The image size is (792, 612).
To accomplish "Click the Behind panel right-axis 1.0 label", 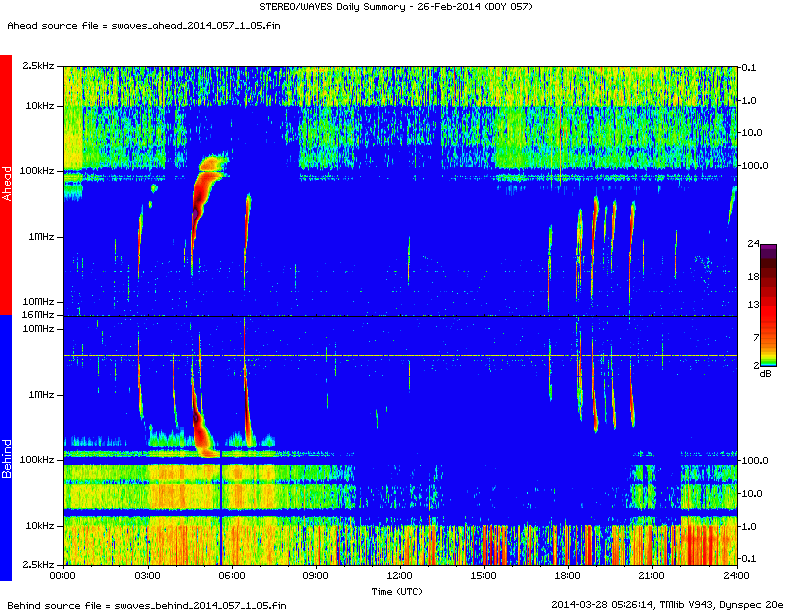I will [x=749, y=526].
